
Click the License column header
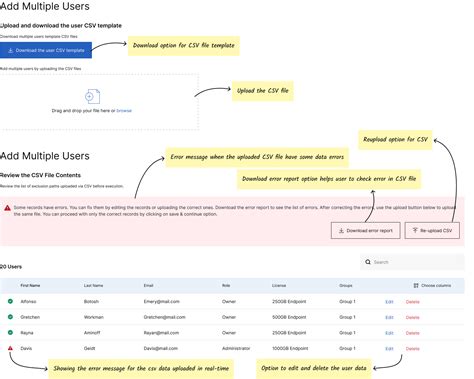(279, 286)
